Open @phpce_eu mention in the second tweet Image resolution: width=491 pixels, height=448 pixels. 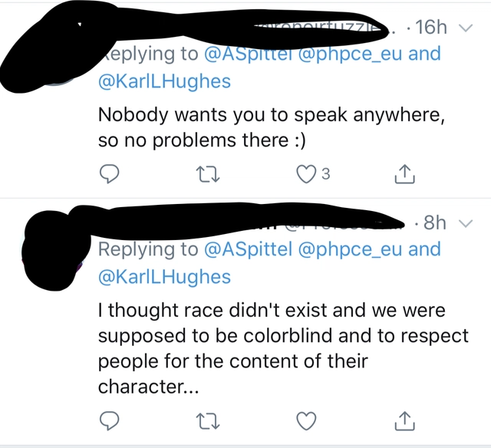tap(350, 249)
